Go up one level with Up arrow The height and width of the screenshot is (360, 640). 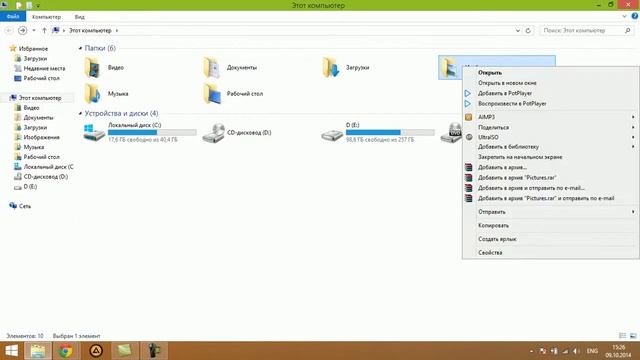pos(44,31)
